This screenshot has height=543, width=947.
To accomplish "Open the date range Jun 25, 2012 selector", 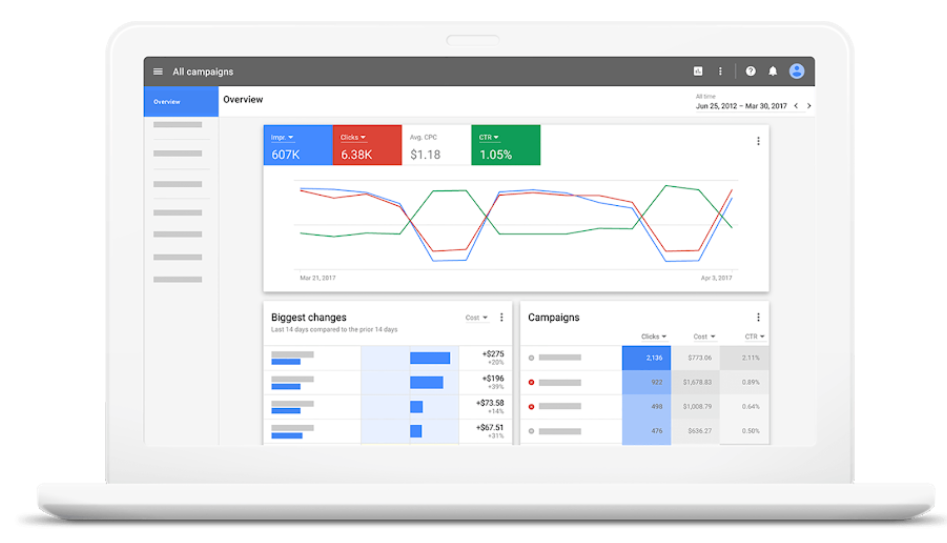I will click(x=740, y=105).
